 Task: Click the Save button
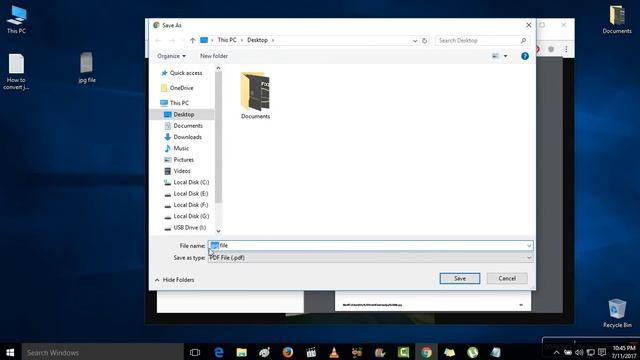click(460, 278)
